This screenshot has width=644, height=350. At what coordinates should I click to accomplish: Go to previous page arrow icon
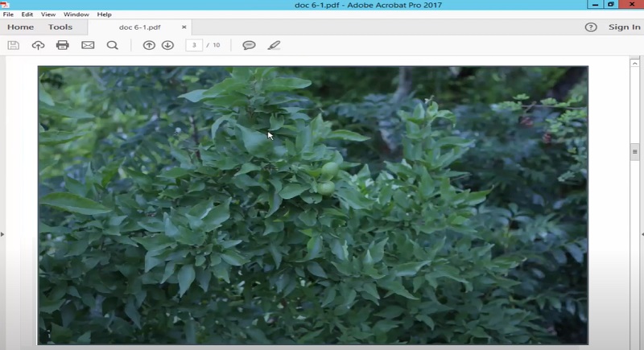point(149,45)
